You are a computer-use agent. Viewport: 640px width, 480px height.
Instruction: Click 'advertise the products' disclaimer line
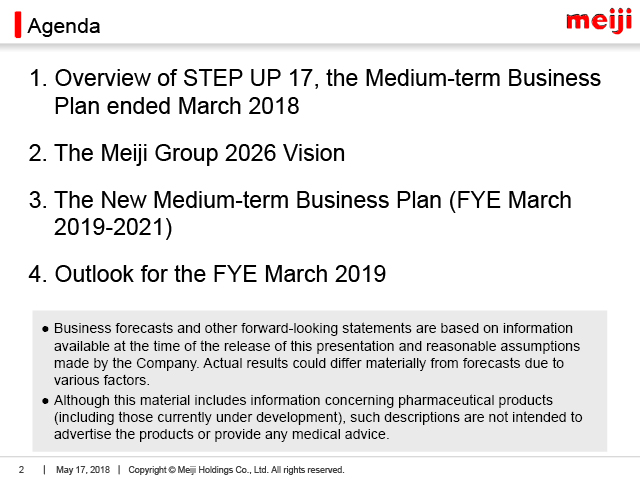222,434
